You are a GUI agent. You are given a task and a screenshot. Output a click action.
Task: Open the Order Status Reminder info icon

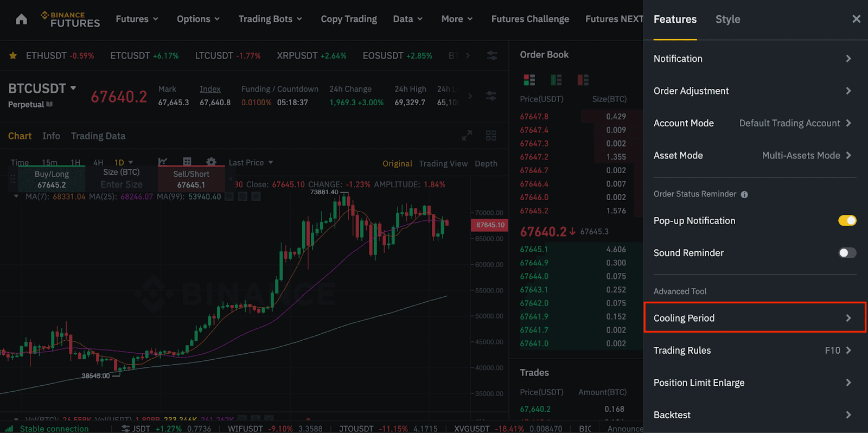click(x=744, y=194)
